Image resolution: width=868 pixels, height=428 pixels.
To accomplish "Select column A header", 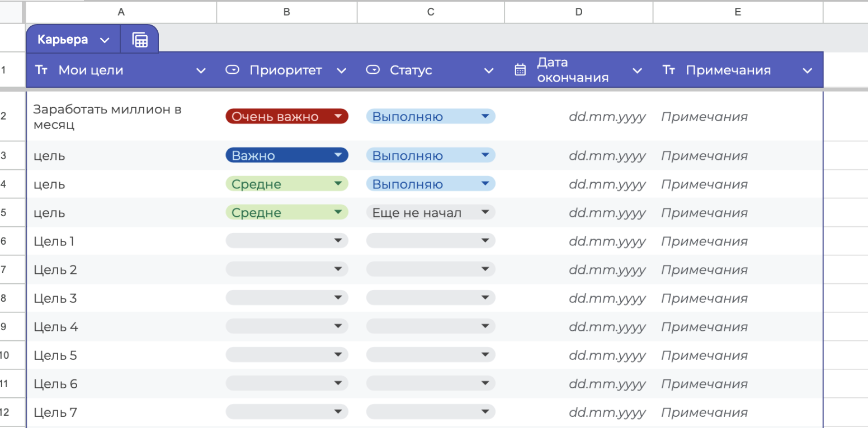I will click(121, 12).
